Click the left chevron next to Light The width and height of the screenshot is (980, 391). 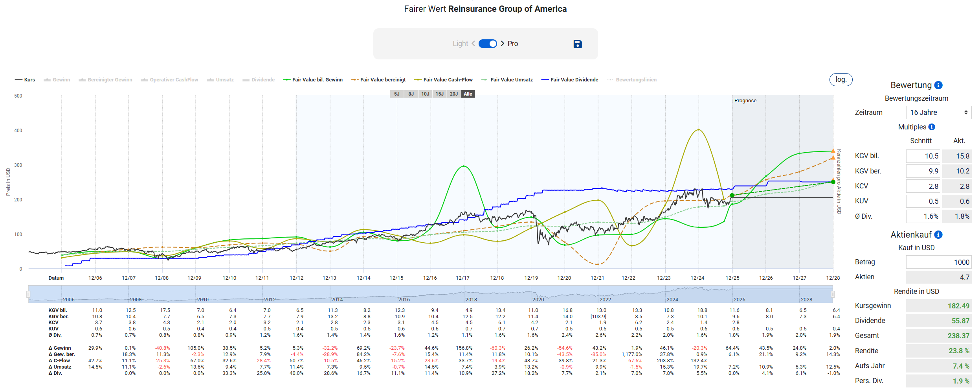click(x=473, y=44)
